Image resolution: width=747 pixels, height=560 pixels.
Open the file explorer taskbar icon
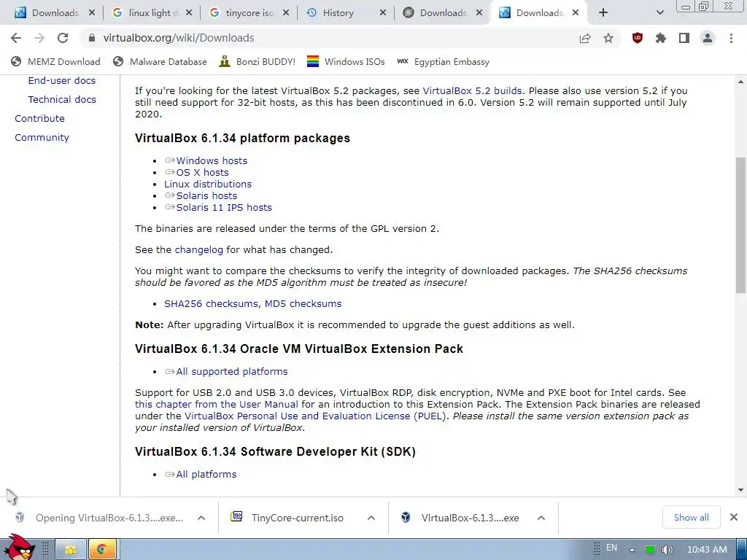tap(71, 550)
